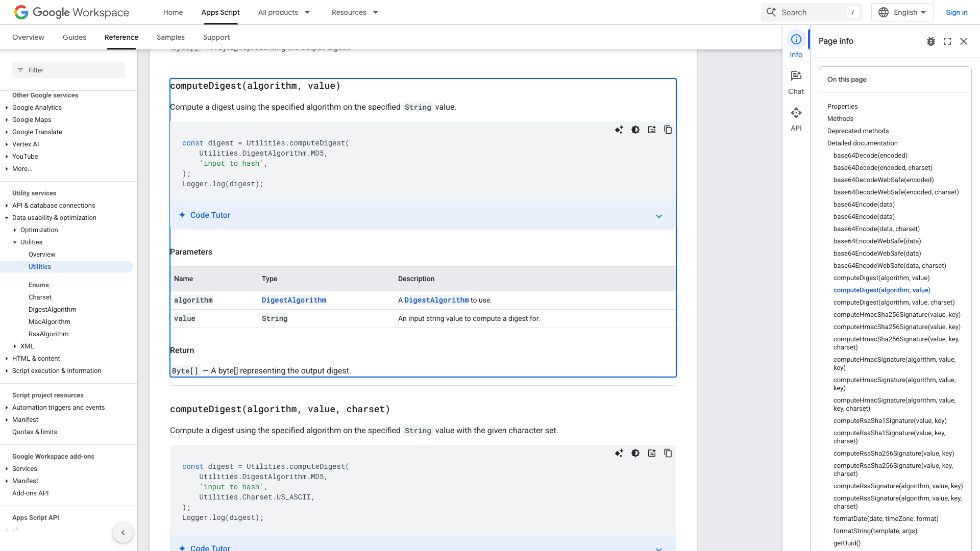Open the DigestAlgorithm enum page in sidebar
Screen dimensions: 980x551
pos(53,310)
